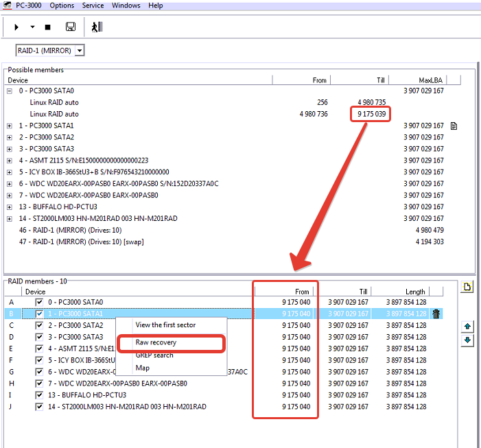Choose Raw recovery from context menu
The width and height of the screenshot is (481, 448).
coord(156,342)
